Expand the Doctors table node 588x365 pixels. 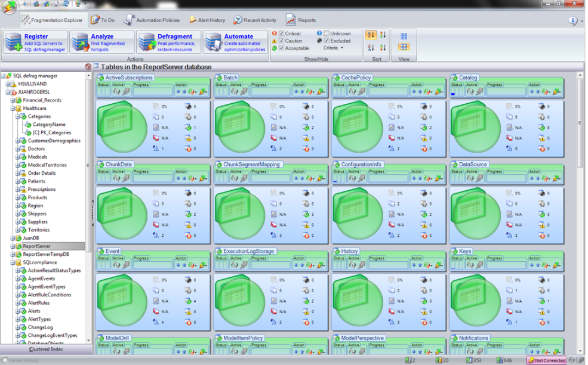pos(18,149)
